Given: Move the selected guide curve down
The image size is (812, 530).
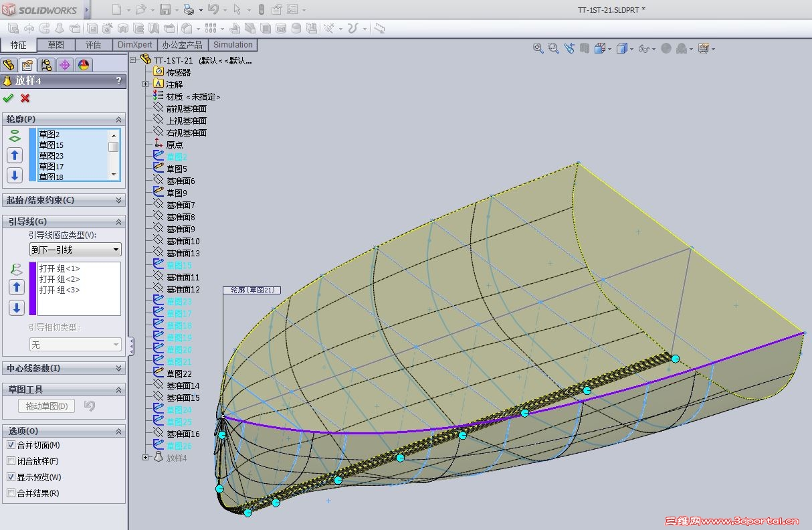Looking at the screenshot, I should click(17, 308).
